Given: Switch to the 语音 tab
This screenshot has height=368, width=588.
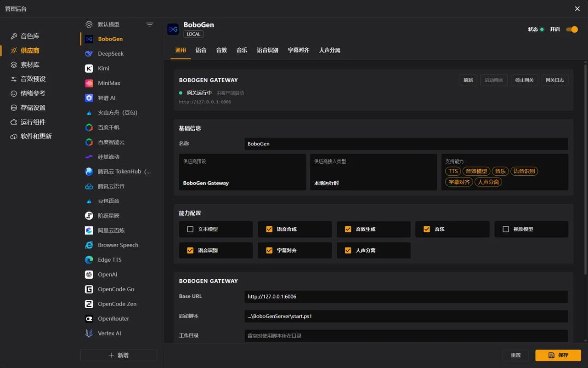Looking at the screenshot, I should (x=201, y=50).
